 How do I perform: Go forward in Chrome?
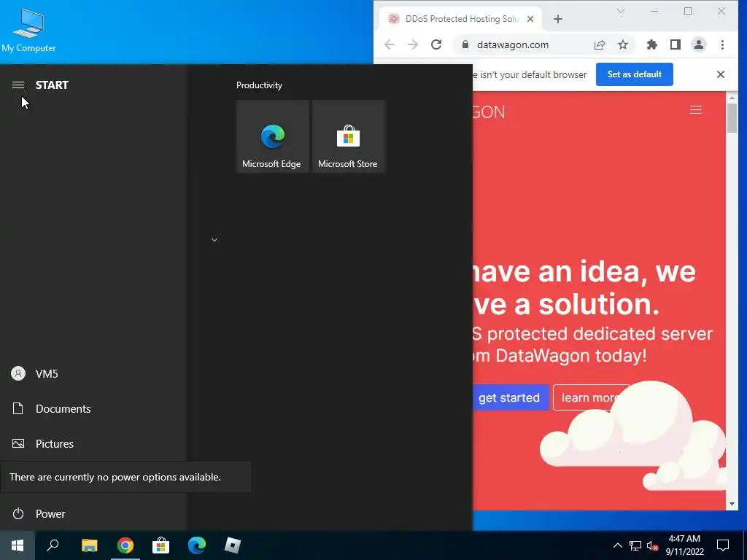point(413,44)
